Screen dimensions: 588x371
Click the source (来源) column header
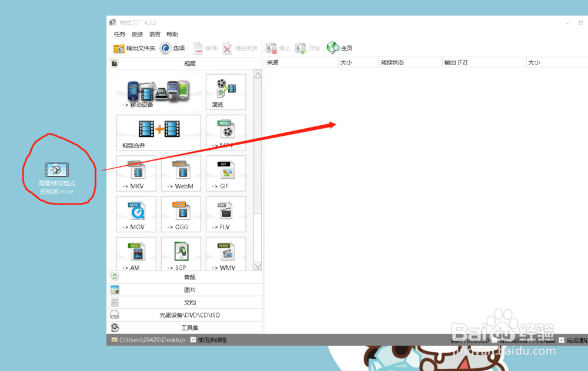(302, 62)
